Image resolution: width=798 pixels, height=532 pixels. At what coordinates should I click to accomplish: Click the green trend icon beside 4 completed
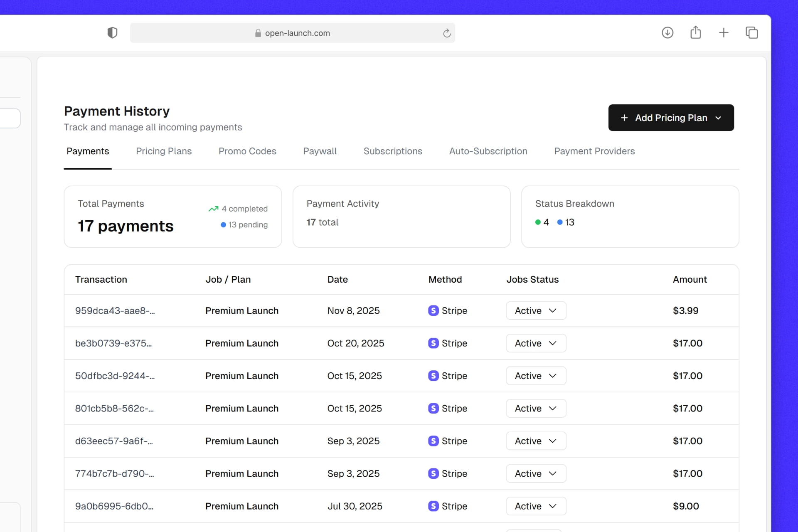[x=213, y=209]
